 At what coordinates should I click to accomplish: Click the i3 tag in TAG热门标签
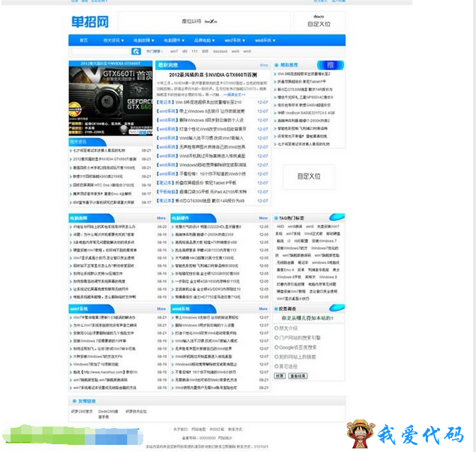289,241
